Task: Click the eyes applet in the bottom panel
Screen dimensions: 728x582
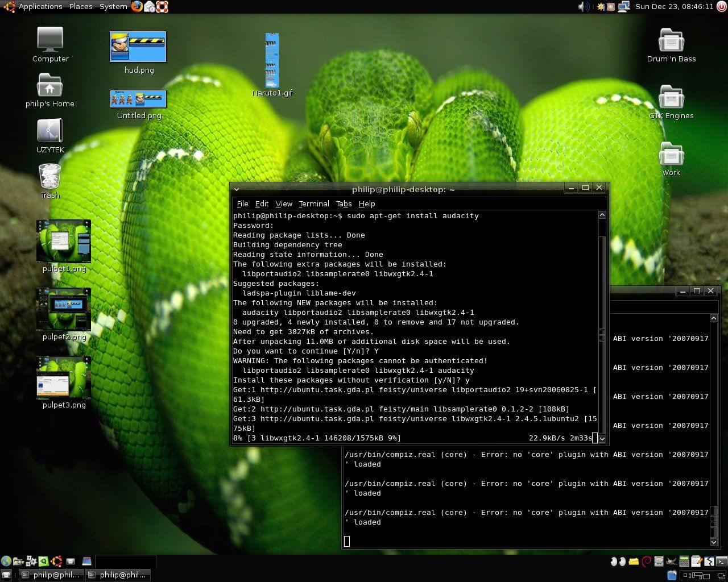Action: [x=618, y=562]
